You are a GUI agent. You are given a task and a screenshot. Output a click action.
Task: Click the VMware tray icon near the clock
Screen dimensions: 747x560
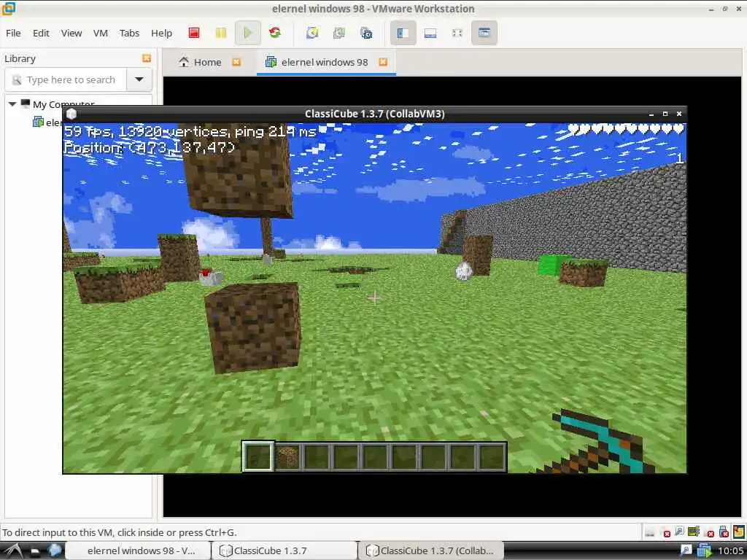(704, 551)
